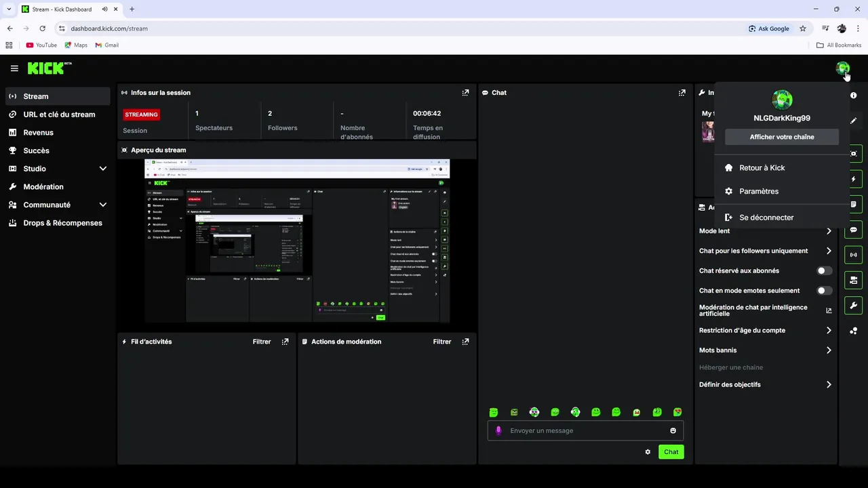
Task: Open the Gmail bookmark
Action: pyautogui.click(x=107, y=45)
